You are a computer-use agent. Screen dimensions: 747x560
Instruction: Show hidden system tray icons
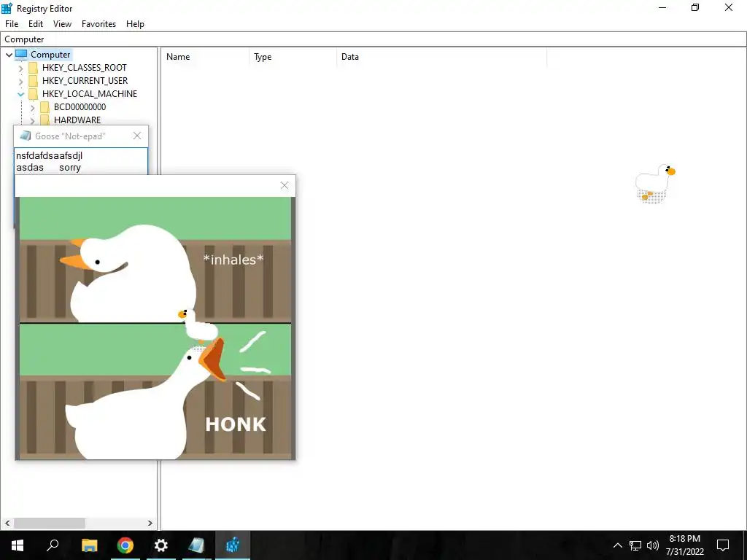click(617, 545)
